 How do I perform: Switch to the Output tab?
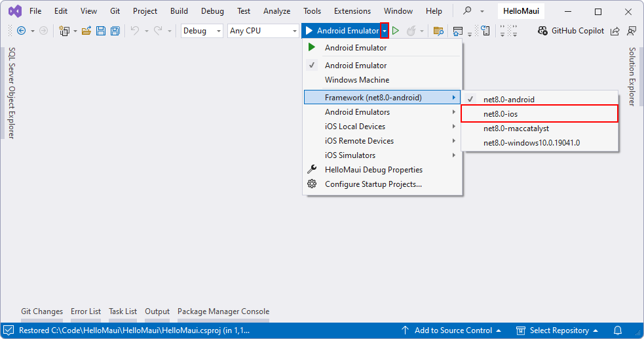[157, 311]
